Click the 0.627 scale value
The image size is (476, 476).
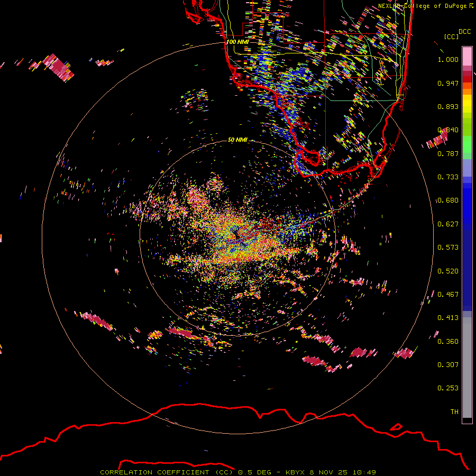pyautogui.click(x=448, y=224)
